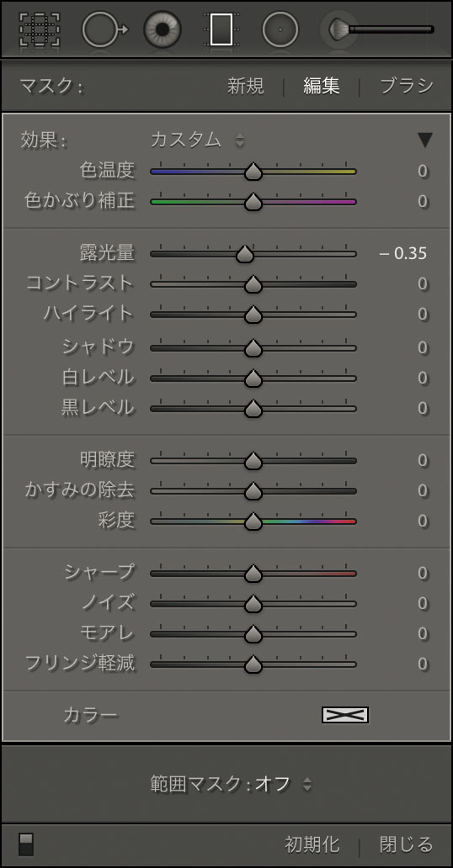Select the Crop Overlay tool icon
This screenshot has height=868, width=453.
(40, 29)
